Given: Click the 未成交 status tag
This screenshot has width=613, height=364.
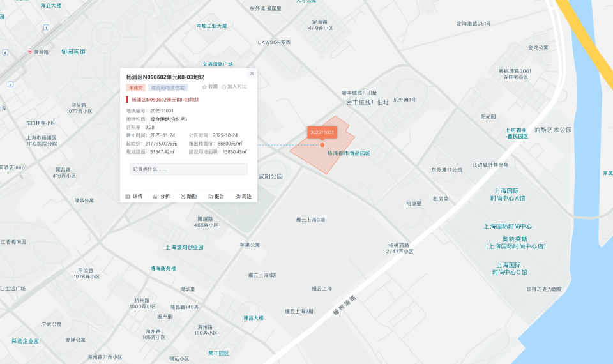Looking at the screenshot, I should [x=135, y=87].
